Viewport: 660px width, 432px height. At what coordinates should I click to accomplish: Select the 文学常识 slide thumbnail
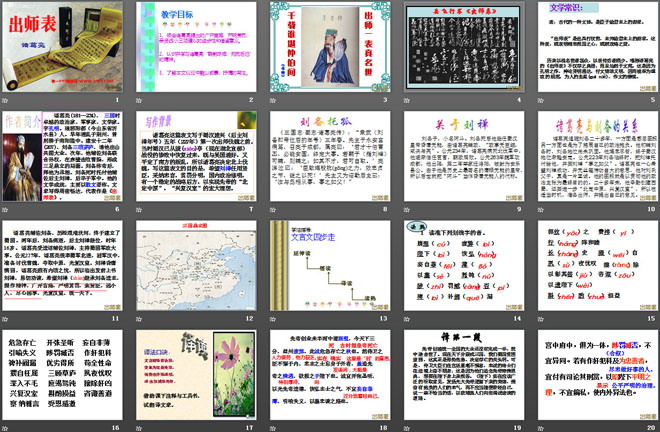[598, 47]
